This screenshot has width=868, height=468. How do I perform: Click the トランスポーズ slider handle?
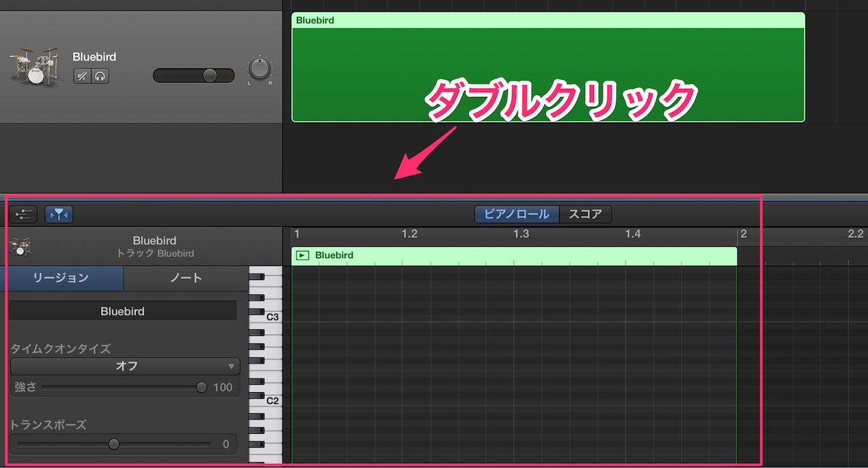click(x=114, y=444)
